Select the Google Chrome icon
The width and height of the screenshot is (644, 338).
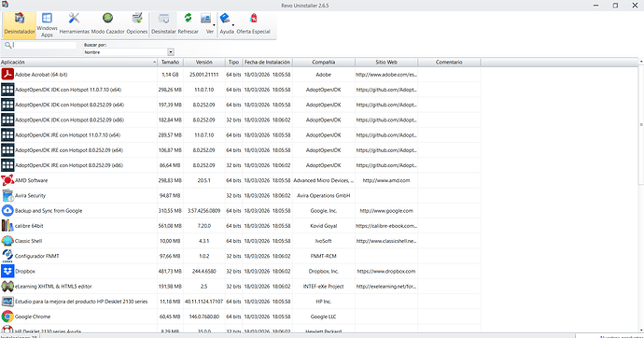7,317
